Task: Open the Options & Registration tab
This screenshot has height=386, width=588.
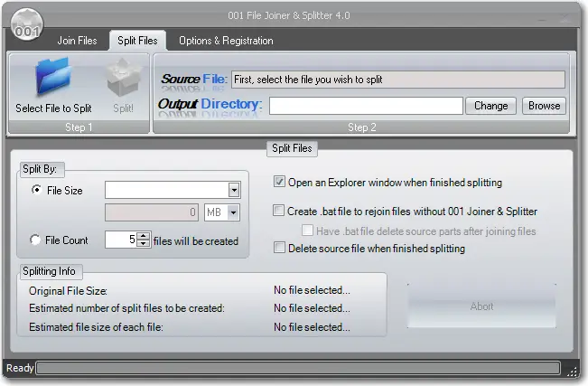Action: [x=226, y=41]
